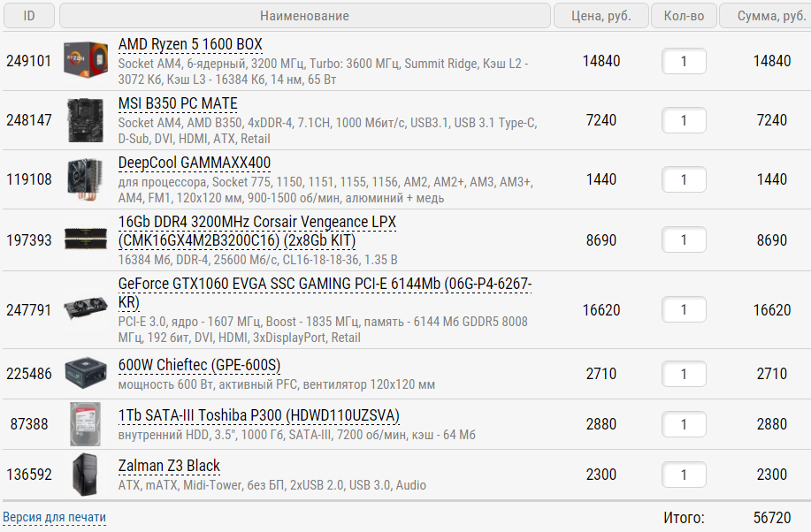811x532 pixels.
Task: Click the quantity field for 600W Chieftec
Action: 684,374
